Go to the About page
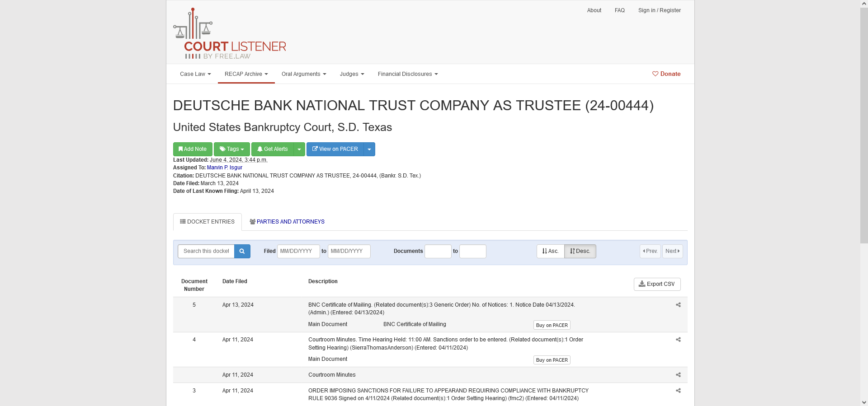 [594, 10]
